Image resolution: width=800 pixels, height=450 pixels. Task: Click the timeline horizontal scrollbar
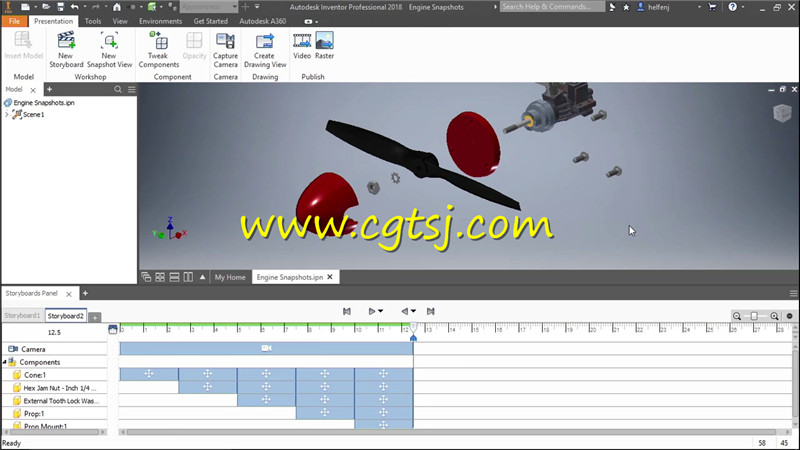[x=451, y=432]
